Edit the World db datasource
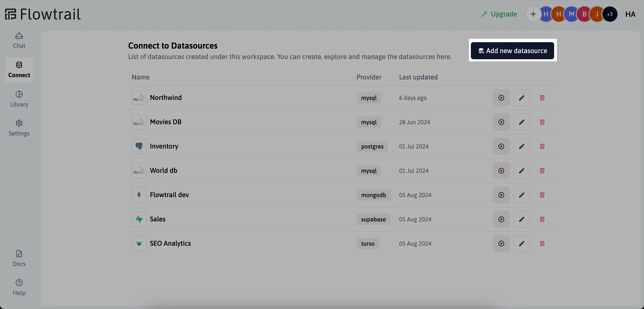The width and height of the screenshot is (644, 309). point(522,171)
